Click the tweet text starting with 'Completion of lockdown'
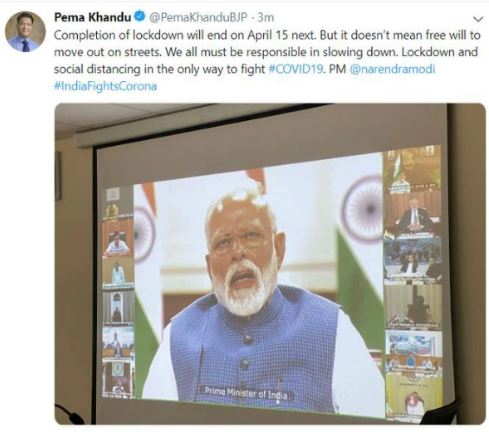Viewport: 489px width, 436px height. click(x=267, y=52)
